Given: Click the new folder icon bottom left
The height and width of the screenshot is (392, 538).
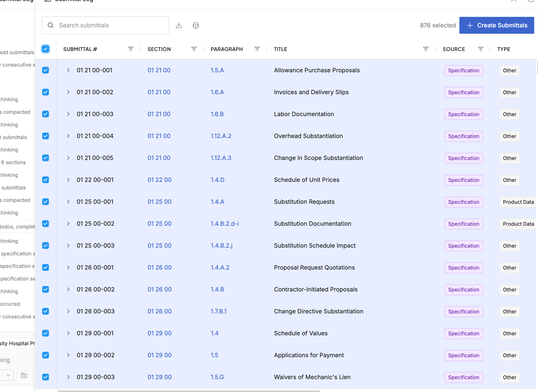Looking at the screenshot, I should coord(24,375).
